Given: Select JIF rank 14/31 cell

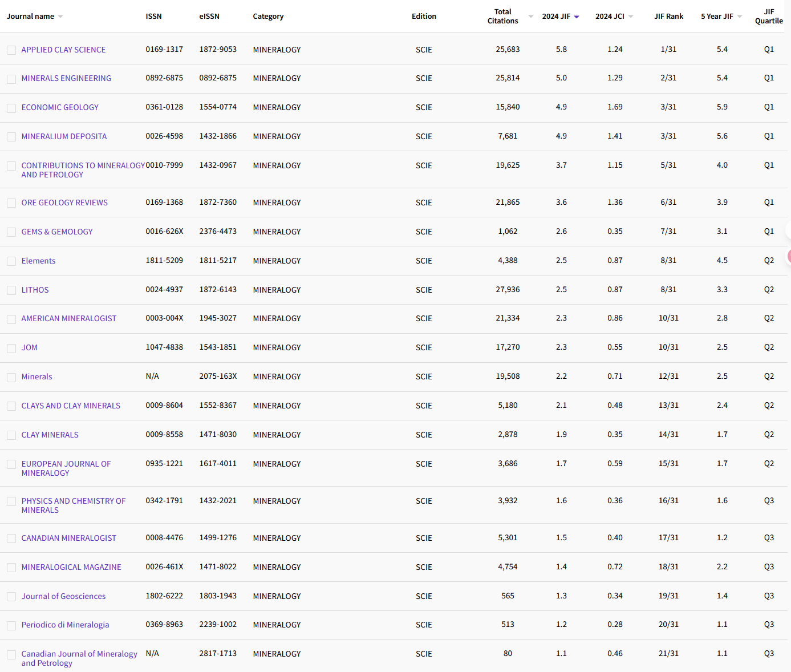Looking at the screenshot, I should click(668, 435).
